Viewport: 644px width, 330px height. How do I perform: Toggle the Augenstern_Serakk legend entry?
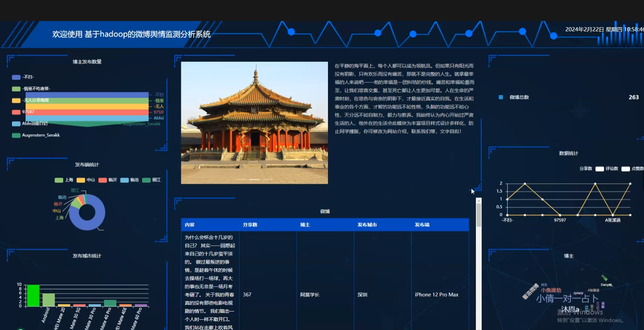(36, 135)
